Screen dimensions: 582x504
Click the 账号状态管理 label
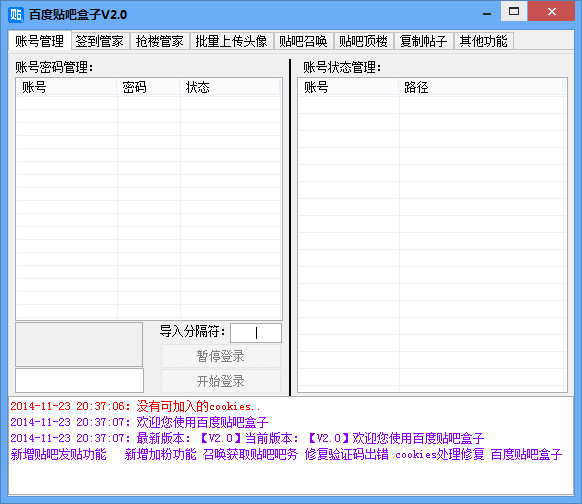tap(342, 68)
